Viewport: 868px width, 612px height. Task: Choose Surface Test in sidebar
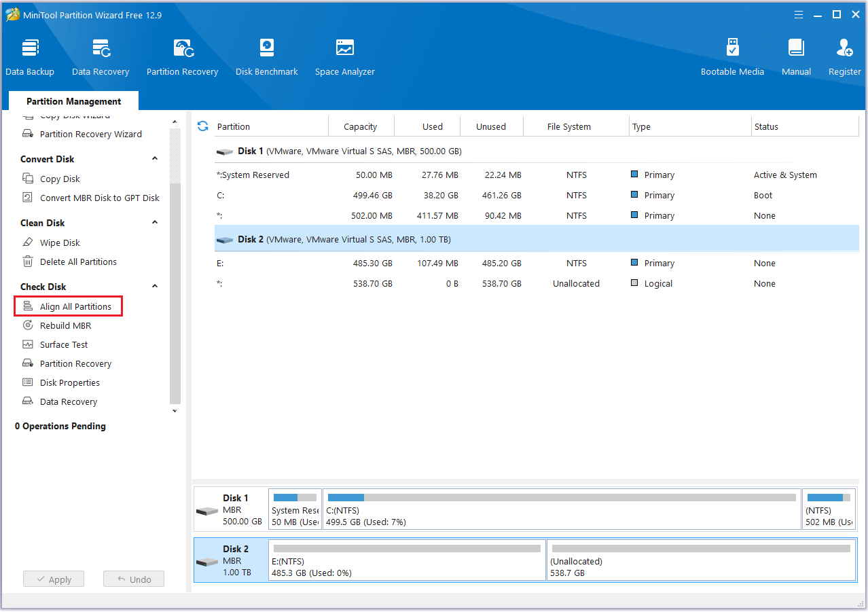64,344
